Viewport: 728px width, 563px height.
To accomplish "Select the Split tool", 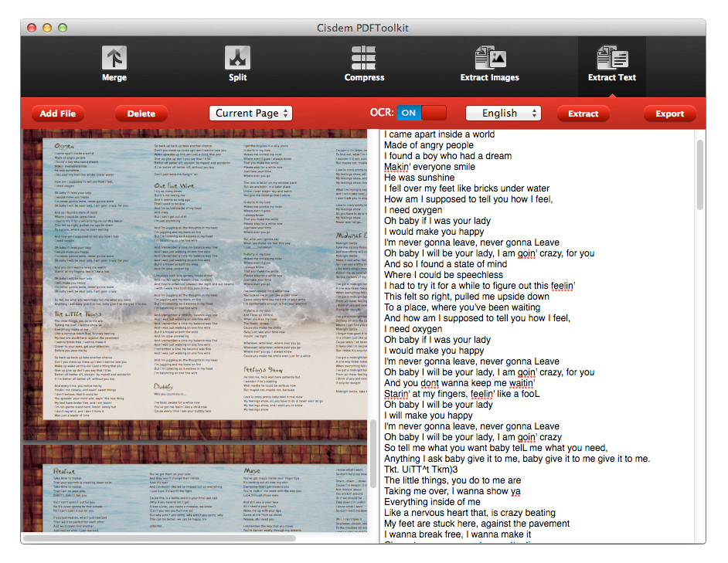I will coord(237,63).
